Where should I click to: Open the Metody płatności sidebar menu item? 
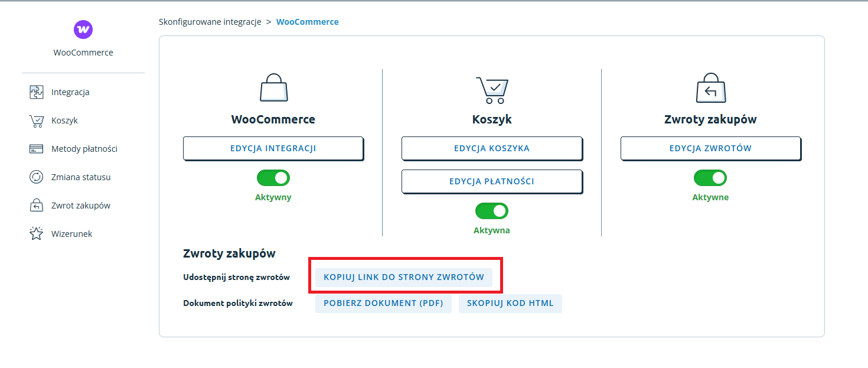(84, 149)
